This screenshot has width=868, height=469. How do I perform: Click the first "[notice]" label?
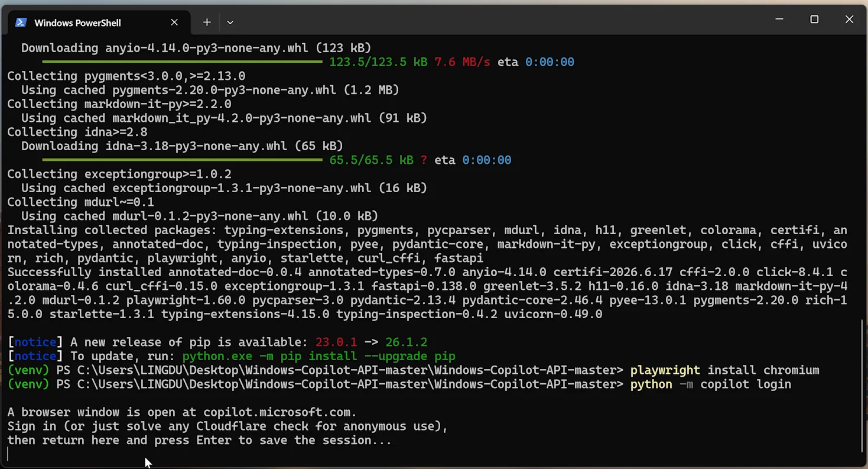[35, 342]
